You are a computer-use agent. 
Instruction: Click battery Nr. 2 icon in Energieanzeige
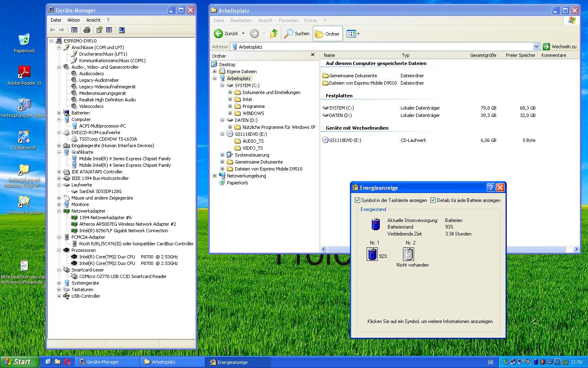tap(408, 254)
